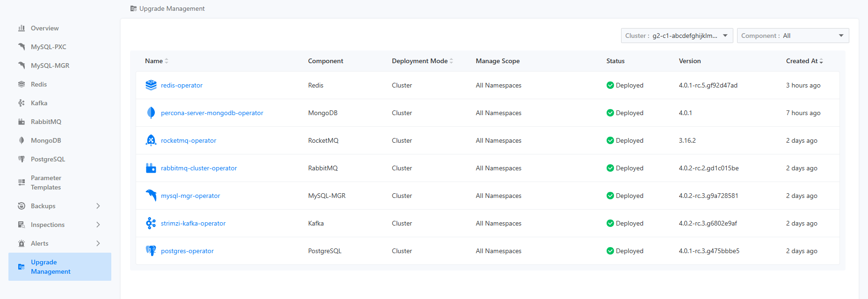Viewport: 868px width, 299px height.
Task: Open the Cluster selection dropdown
Action: 676,36
